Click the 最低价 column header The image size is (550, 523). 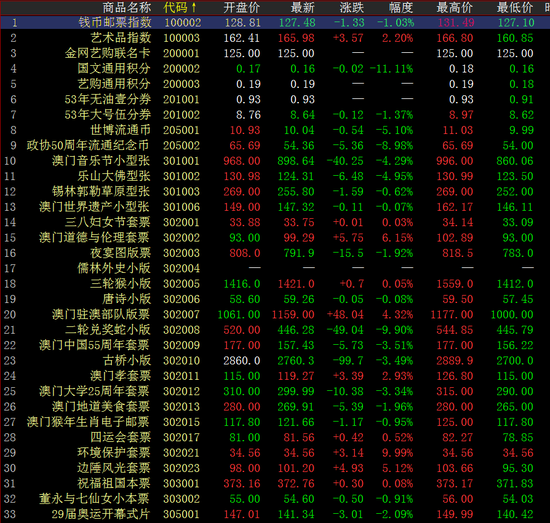[515, 7]
